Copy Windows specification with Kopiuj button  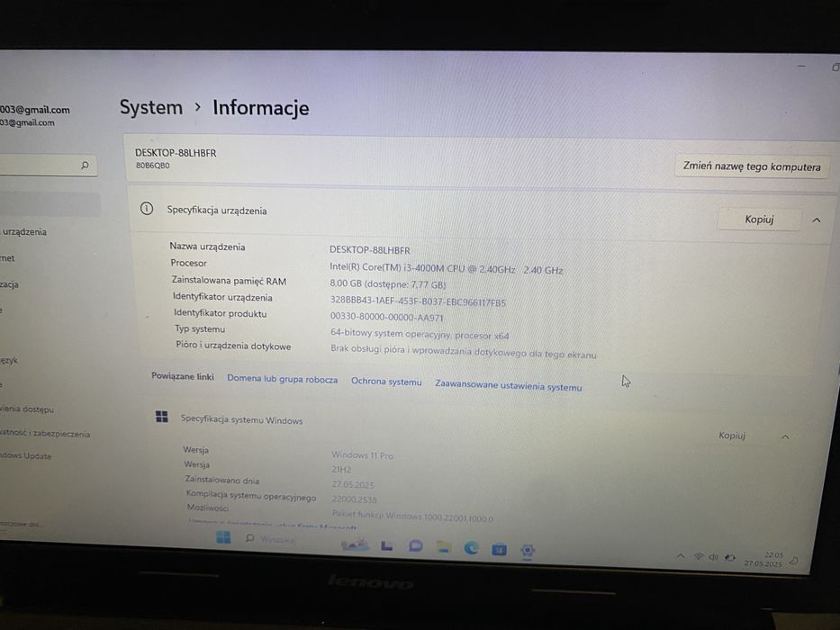(x=732, y=436)
